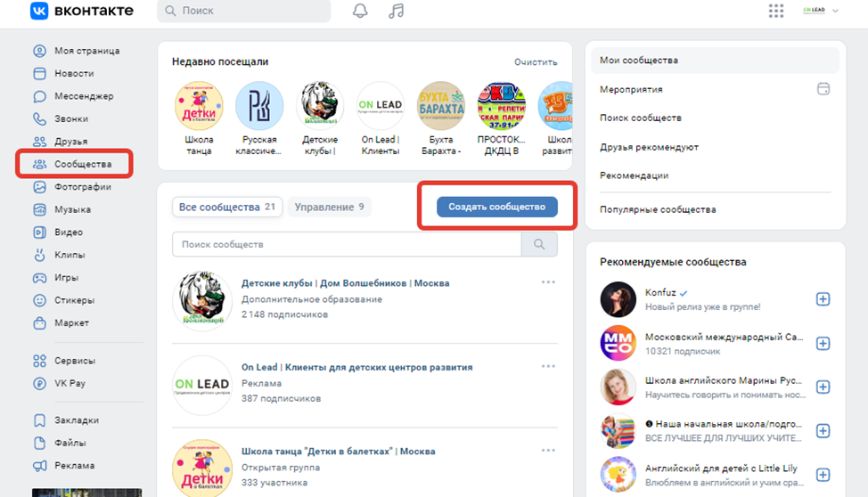This screenshot has height=497, width=868.
Task: Switch to Управление tab
Action: click(330, 207)
